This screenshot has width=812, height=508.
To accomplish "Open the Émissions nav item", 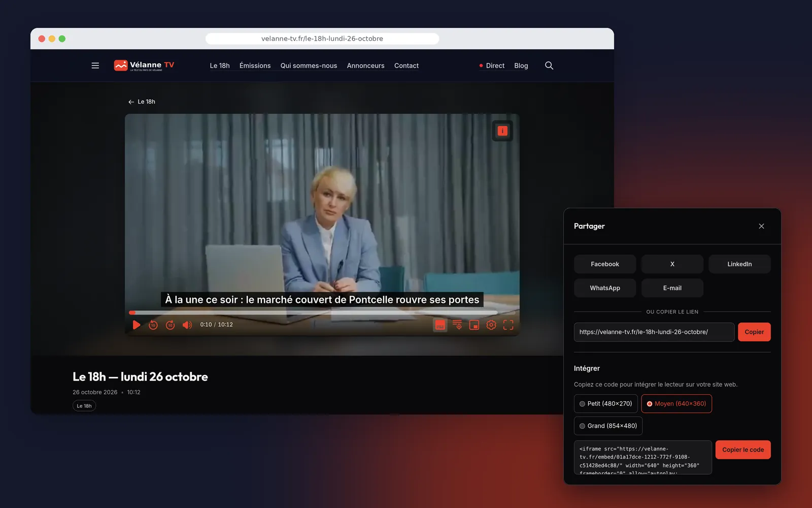I will tap(255, 66).
